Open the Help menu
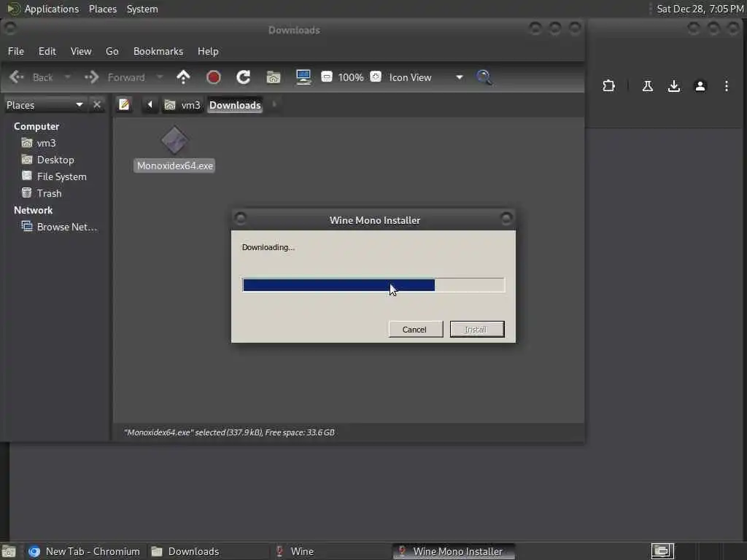747x560 pixels. point(208,51)
